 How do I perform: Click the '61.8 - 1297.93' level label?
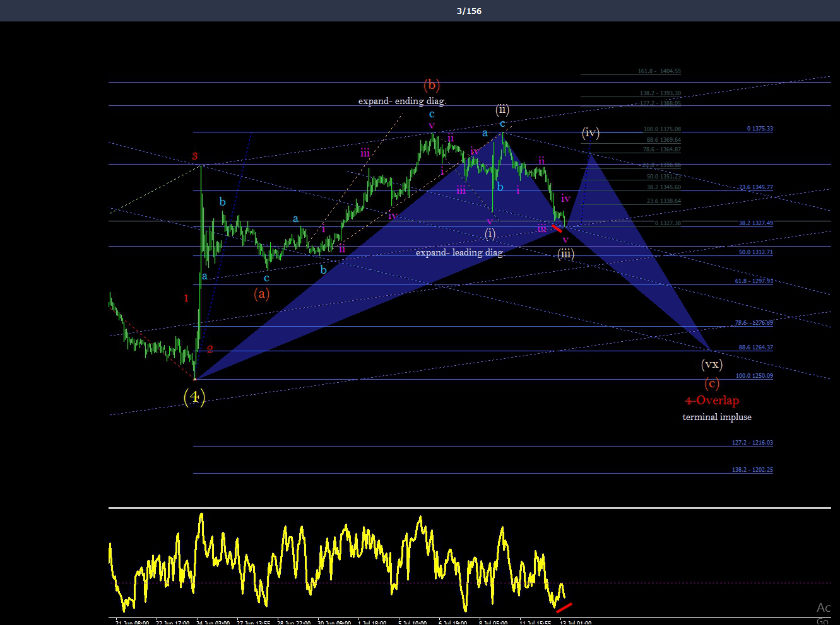click(754, 281)
